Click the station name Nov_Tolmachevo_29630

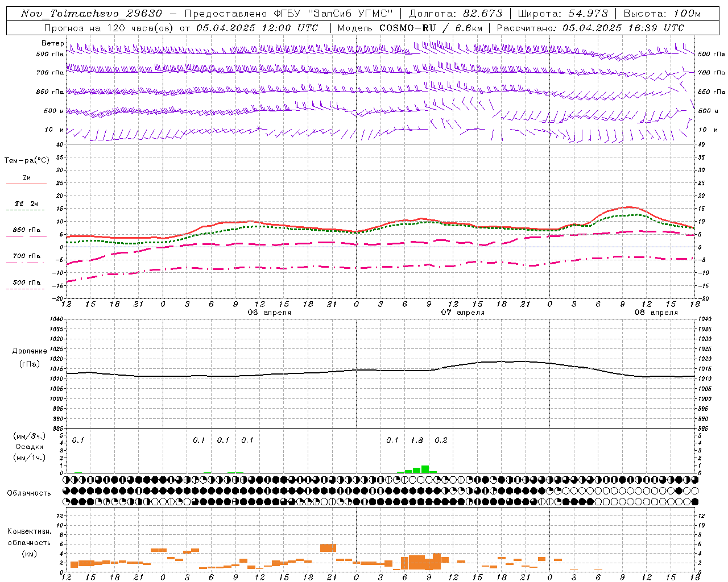pyautogui.click(x=92, y=14)
